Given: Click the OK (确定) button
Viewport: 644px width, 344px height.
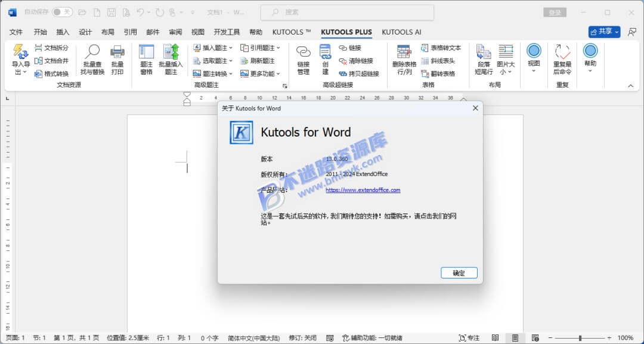Looking at the screenshot, I should coord(459,273).
